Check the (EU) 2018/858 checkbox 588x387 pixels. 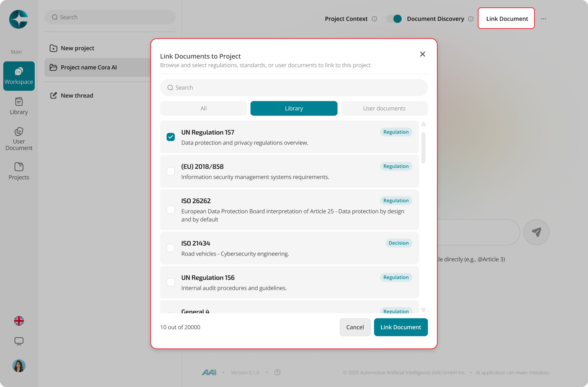[x=171, y=171]
